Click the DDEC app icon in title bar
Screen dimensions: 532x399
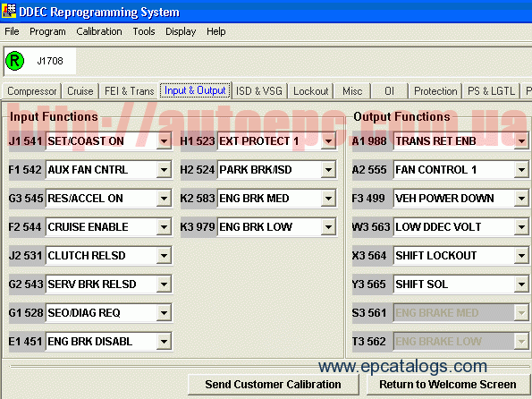click(8, 11)
